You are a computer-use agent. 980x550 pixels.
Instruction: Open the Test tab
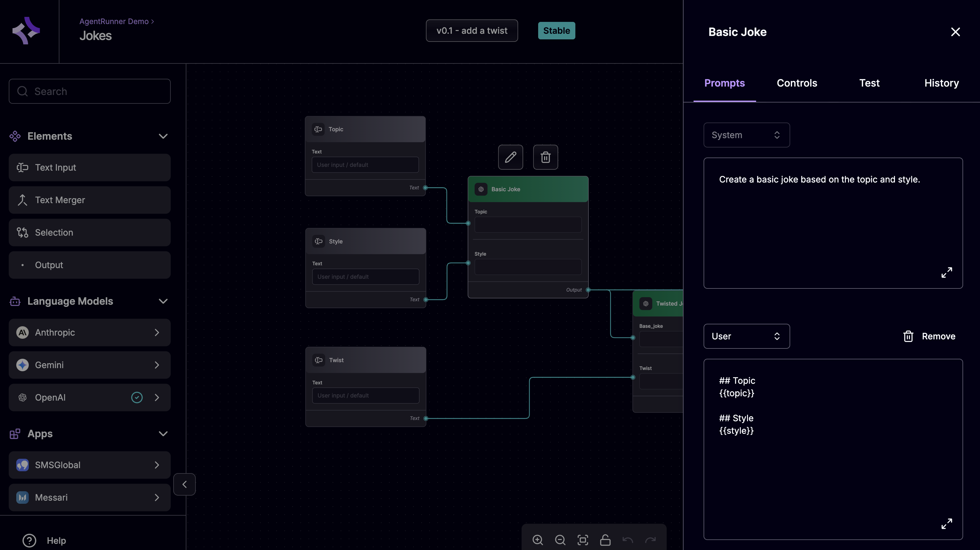pos(869,83)
